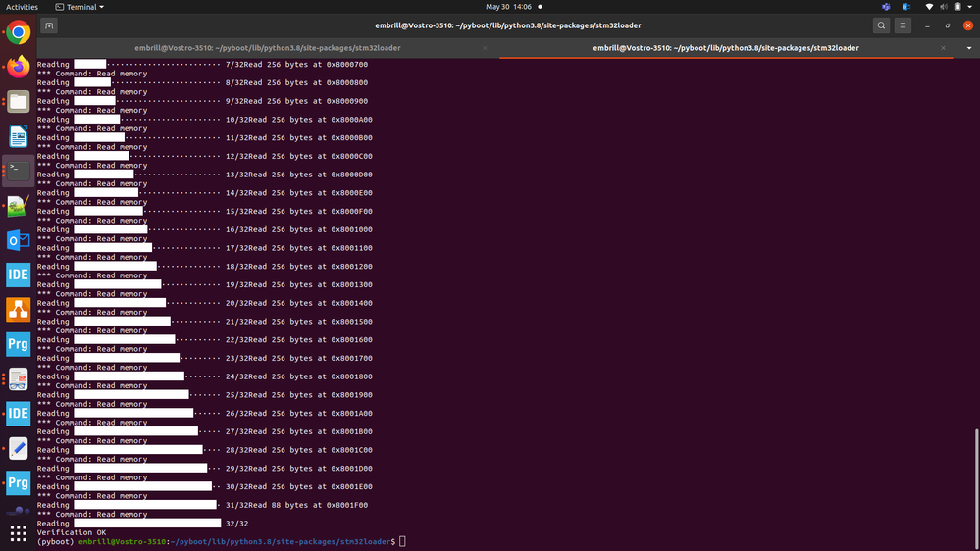Open the orange diagram app dock icon

(18, 310)
